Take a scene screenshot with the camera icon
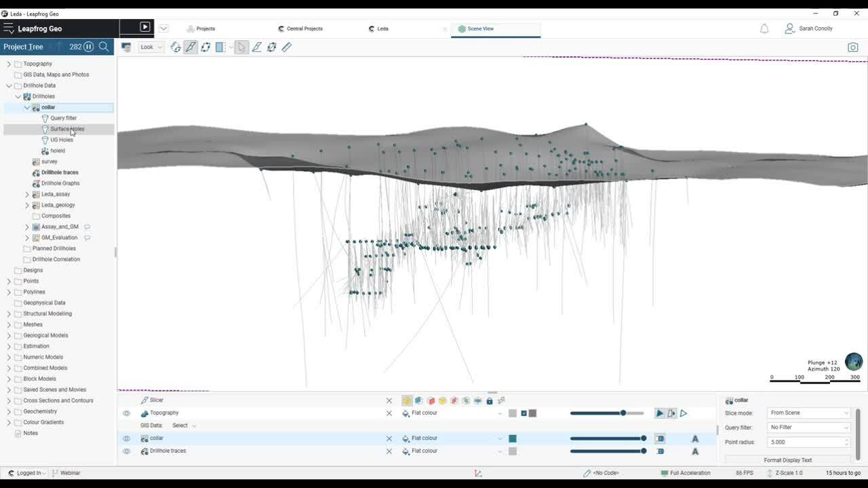The width and height of the screenshot is (868, 488). (853, 48)
